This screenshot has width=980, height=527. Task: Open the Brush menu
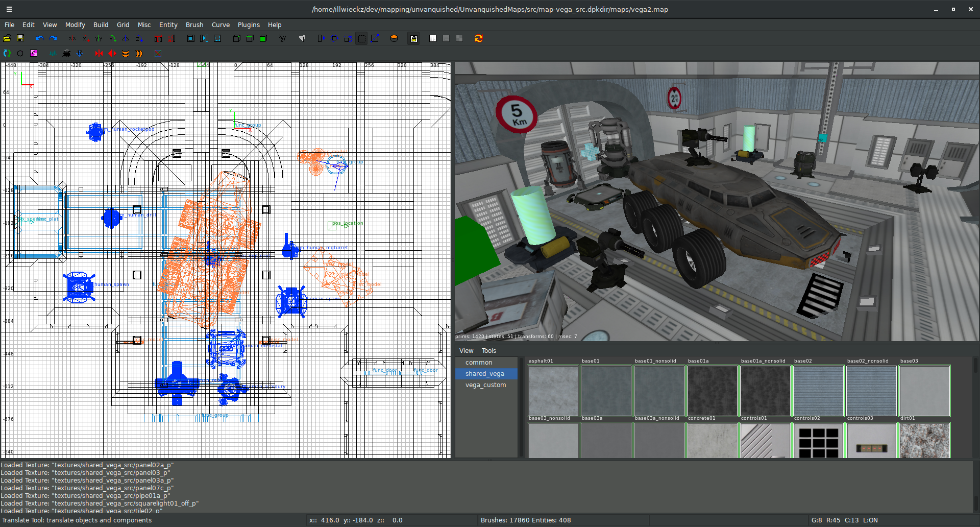(194, 25)
